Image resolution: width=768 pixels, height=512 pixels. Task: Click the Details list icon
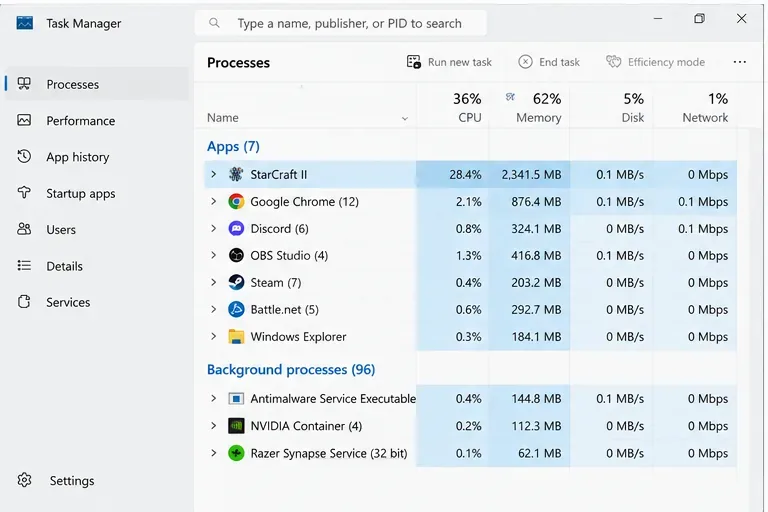pos(24,266)
